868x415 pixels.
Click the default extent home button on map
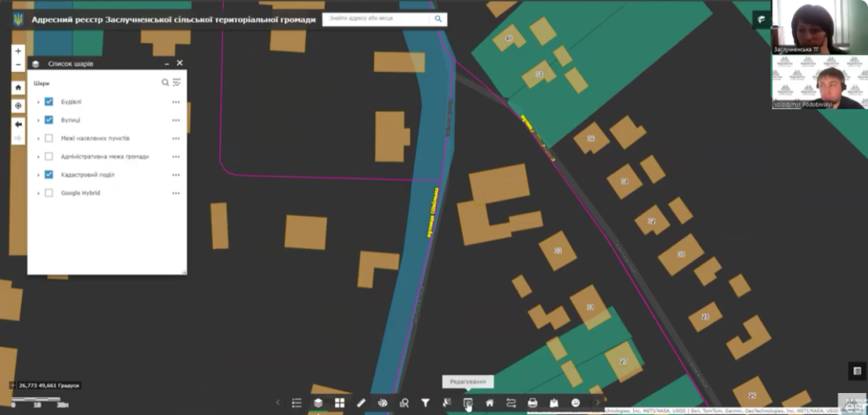coord(18,87)
